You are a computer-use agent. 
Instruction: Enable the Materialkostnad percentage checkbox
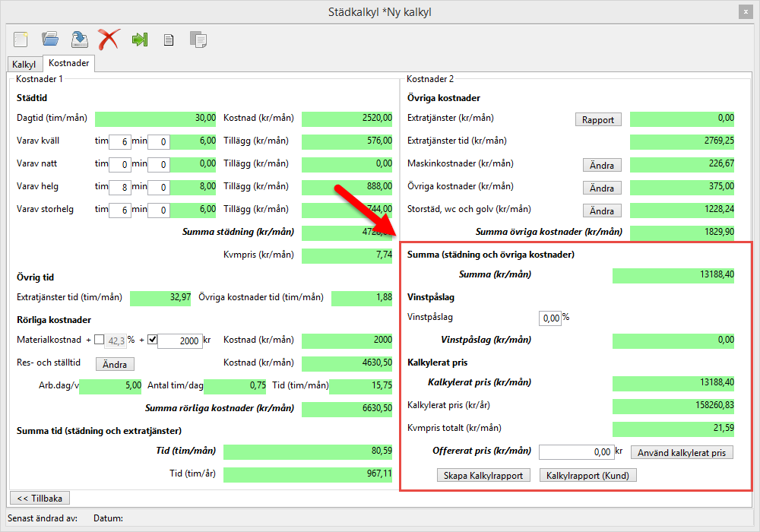click(100, 340)
